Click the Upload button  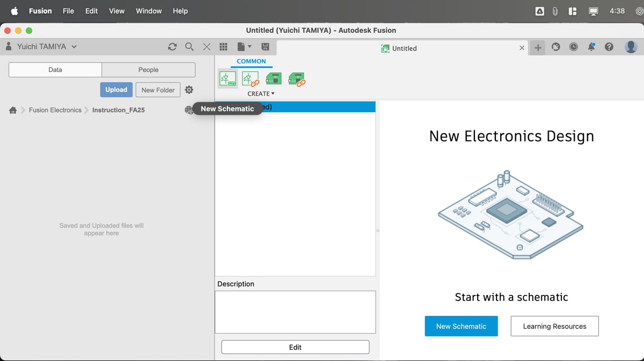[116, 90]
